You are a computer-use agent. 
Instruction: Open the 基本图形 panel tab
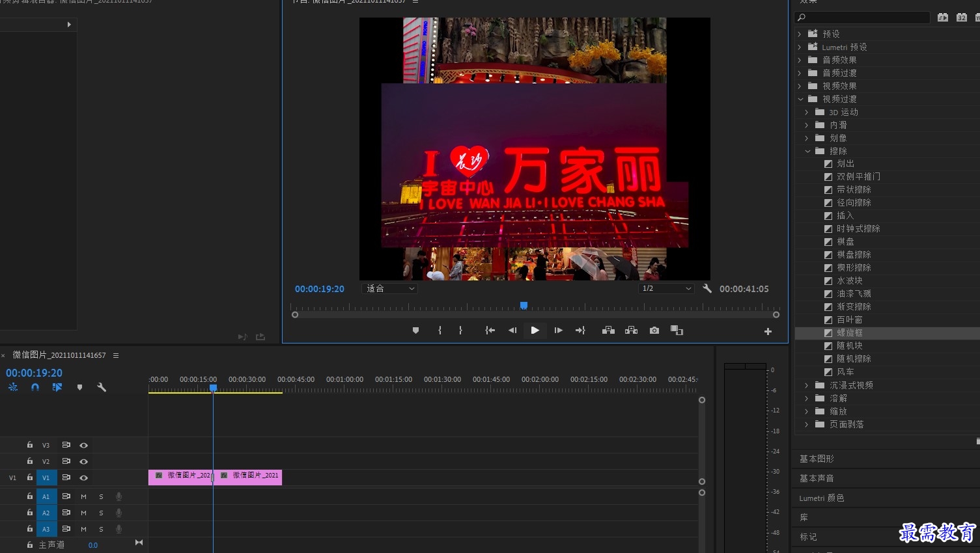click(x=817, y=459)
